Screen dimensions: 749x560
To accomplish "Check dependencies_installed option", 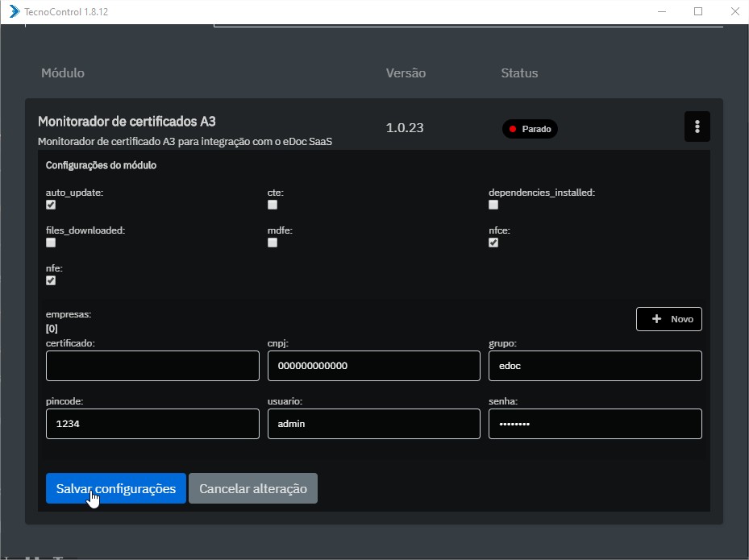I will [493, 205].
